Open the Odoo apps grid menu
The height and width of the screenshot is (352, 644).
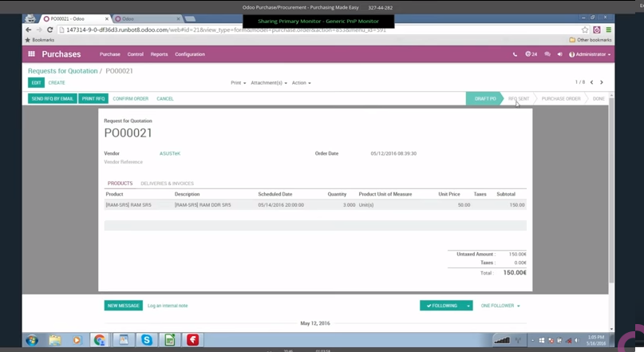(x=32, y=54)
